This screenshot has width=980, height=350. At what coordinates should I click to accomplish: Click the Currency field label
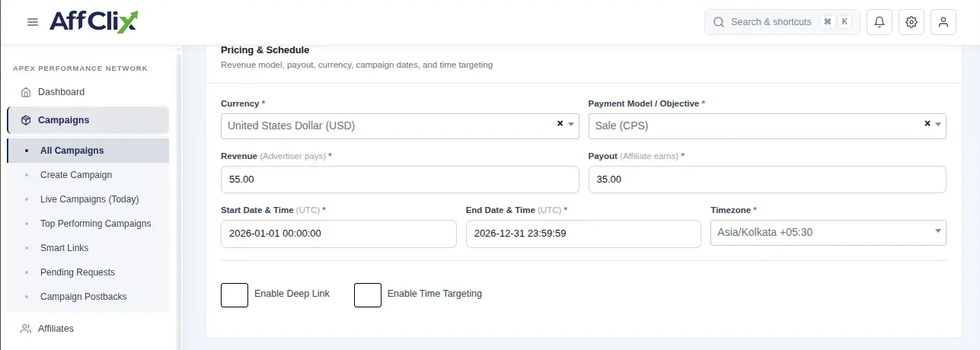[242, 103]
